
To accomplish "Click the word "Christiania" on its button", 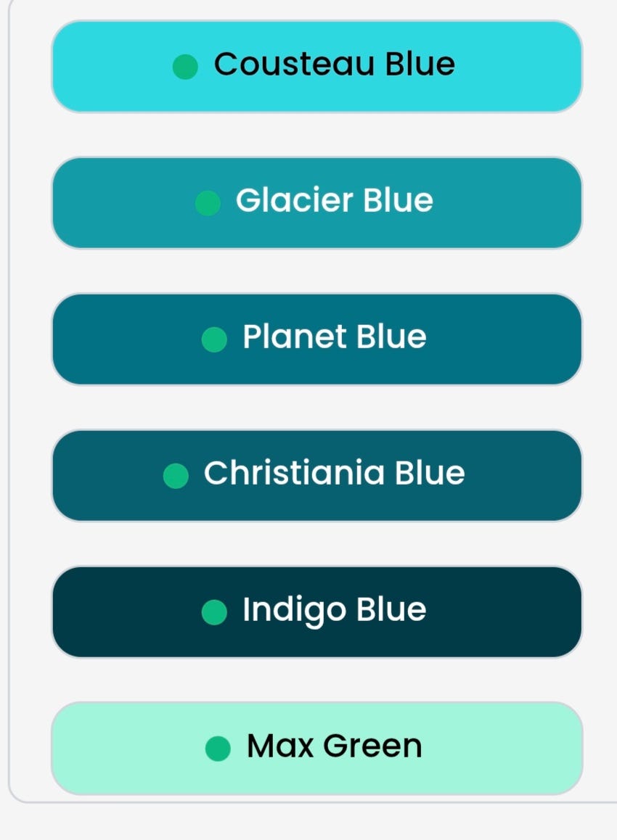I will [x=294, y=473].
